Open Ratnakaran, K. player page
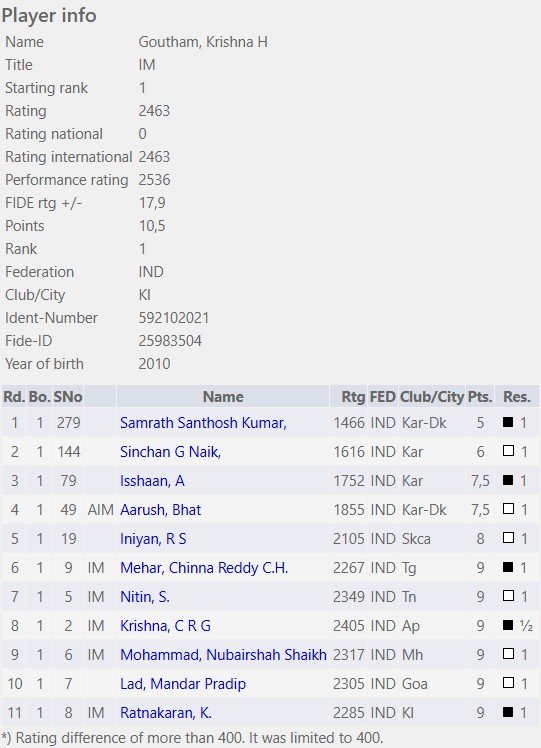This screenshot has height=748, width=541. click(166, 713)
